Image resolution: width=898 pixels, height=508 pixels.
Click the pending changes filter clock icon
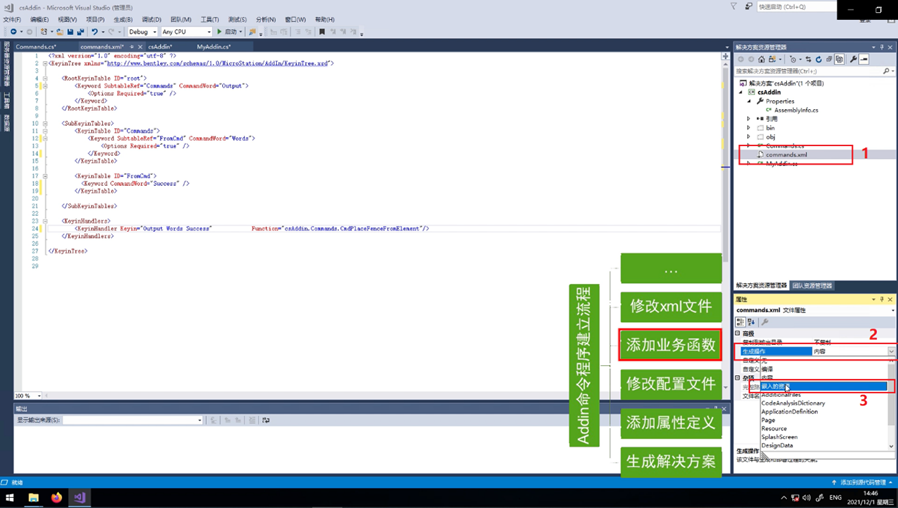tap(793, 59)
